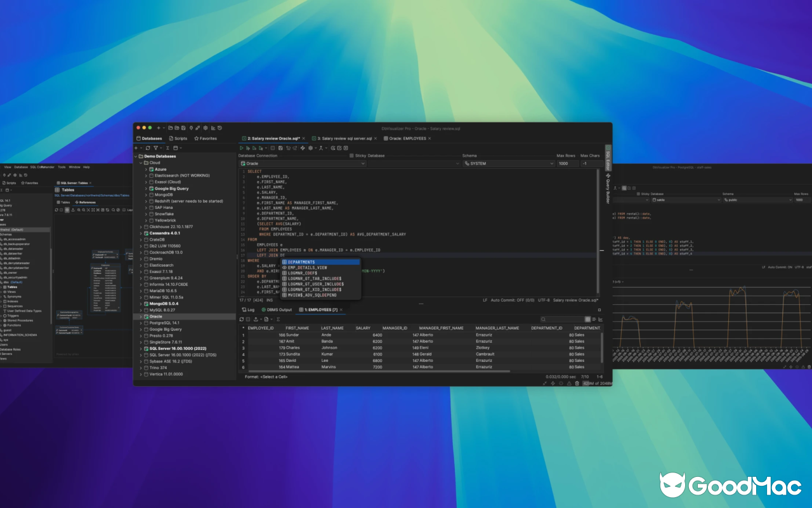Click the export icon in the results toolbar

pos(256,319)
